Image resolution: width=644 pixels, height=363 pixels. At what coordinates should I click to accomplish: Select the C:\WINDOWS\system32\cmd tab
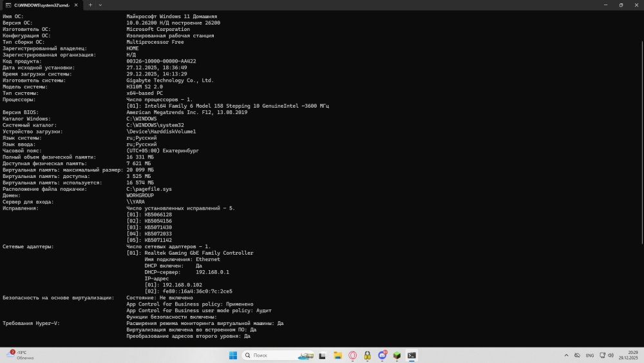click(x=41, y=5)
